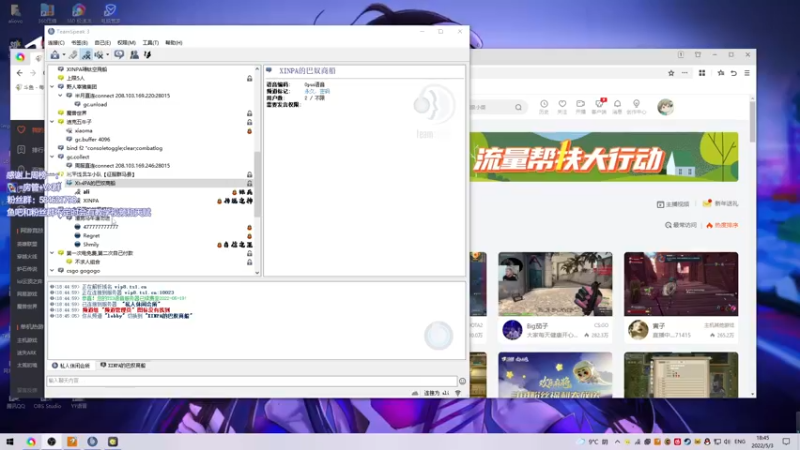800x450 pixels.
Task: Switch to the 私人休闲会所 server chat tab
Action: (71, 365)
